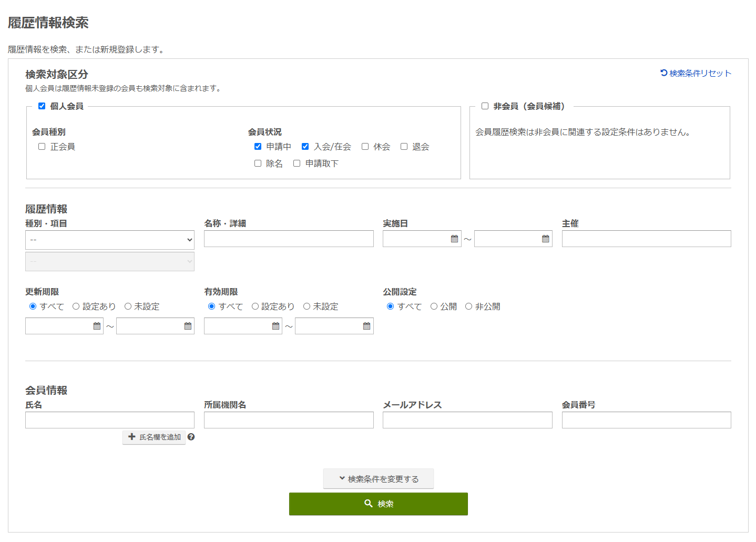This screenshot has height=542, width=756.
Task: Open calendar picker for 実施日 end date
Action: pyautogui.click(x=545, y=238)
